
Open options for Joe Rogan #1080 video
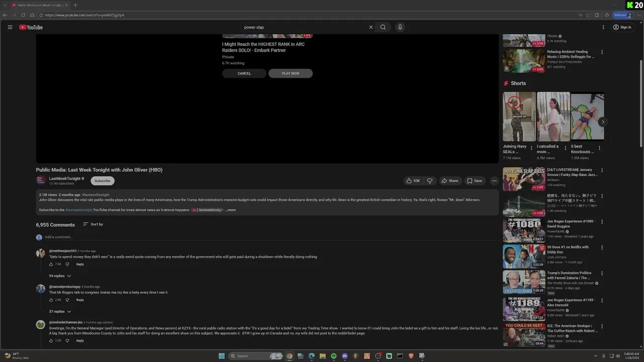pos(602,222)
